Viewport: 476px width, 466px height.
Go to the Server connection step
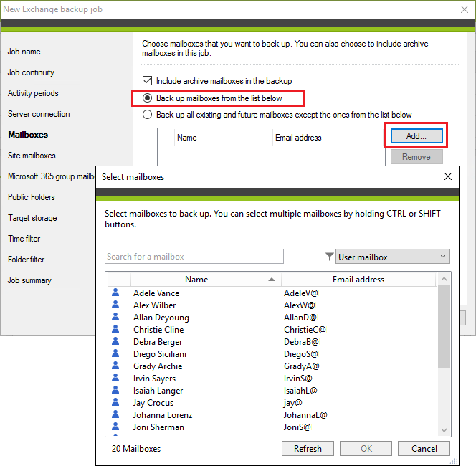39,114
